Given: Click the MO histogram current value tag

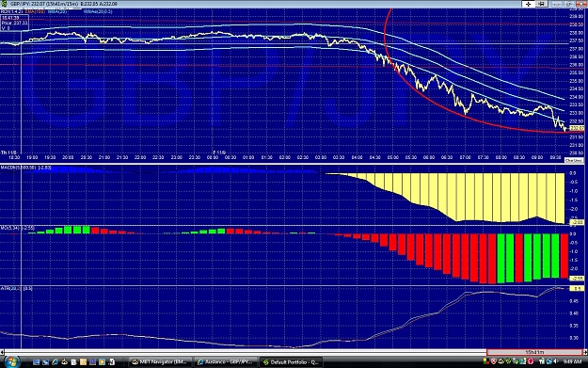Looking at the screenshot, I should 577,279.
